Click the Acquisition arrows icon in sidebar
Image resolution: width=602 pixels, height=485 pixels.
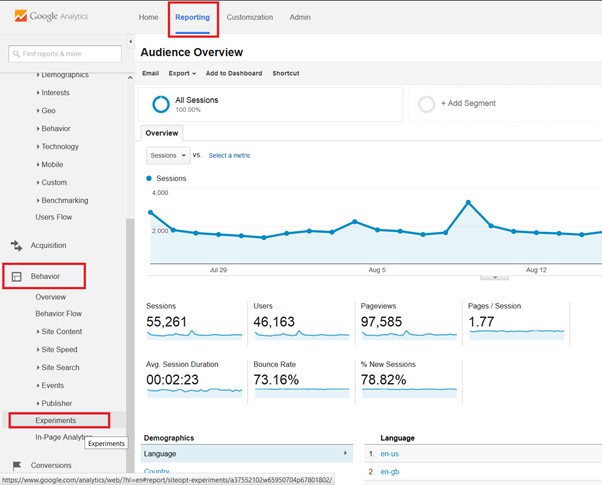tap(16, 245)
